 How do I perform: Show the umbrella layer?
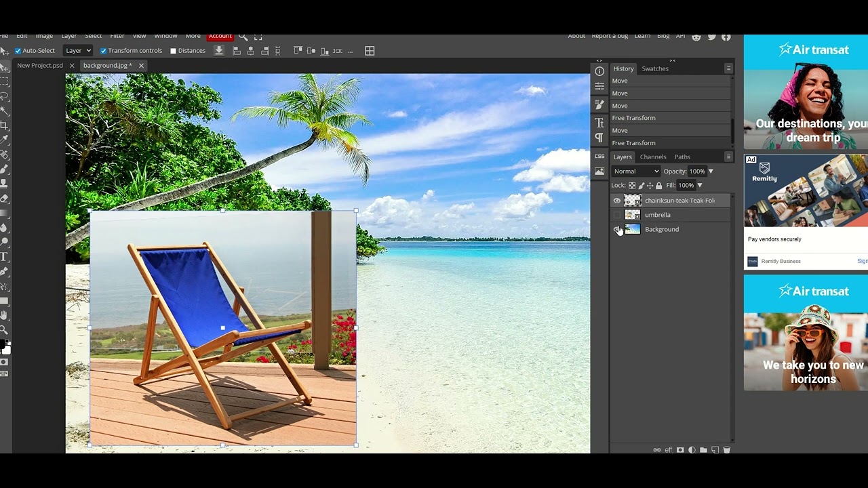tap(616, 215)
